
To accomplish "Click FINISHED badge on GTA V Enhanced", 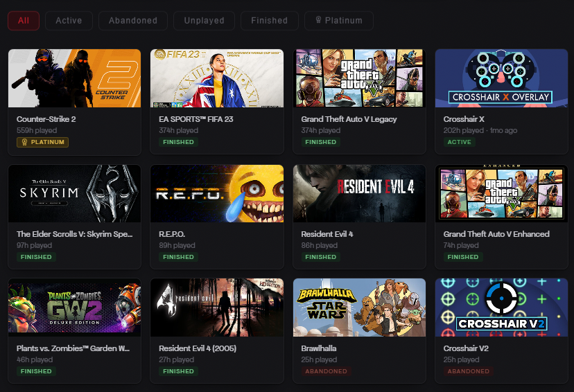I will [462, 257].
